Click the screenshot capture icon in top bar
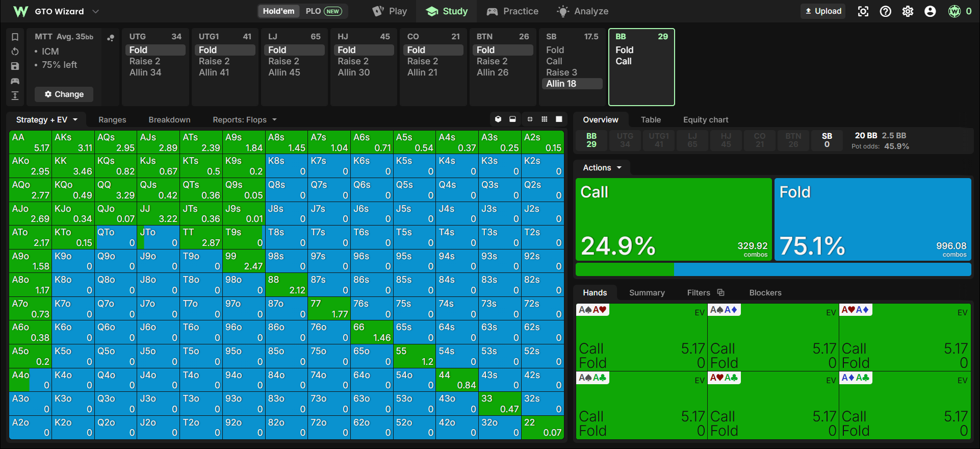980x449 pixels. [x=863, y=11]
